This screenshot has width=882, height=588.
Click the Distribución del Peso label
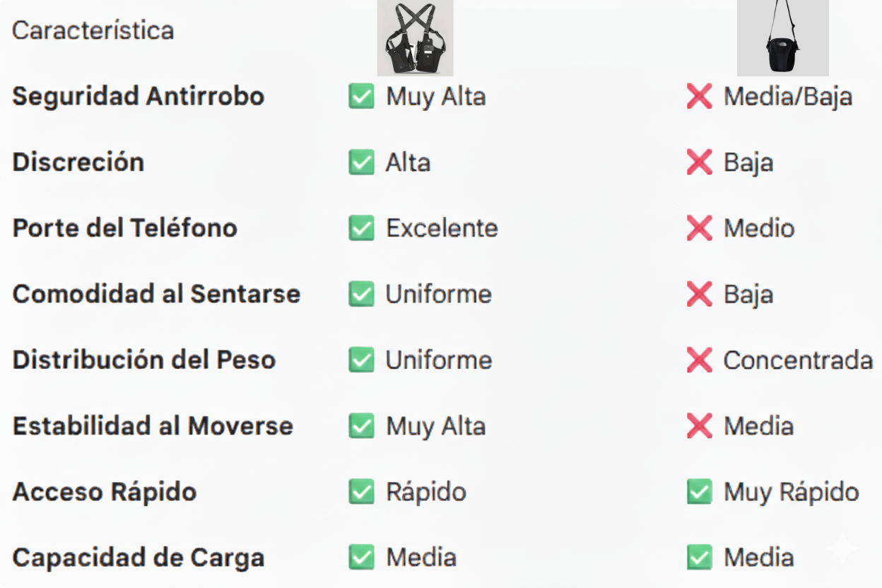click(x=144, y=360)
